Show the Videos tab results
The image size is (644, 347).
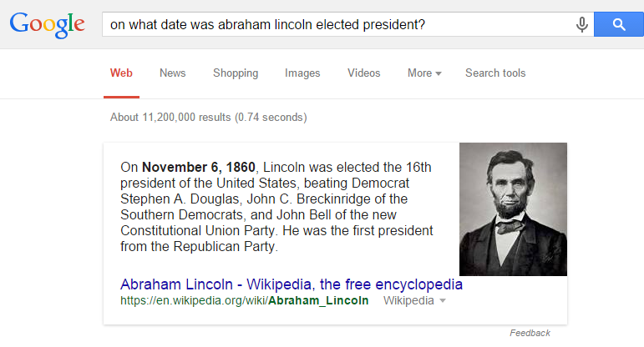click(363, 73)
